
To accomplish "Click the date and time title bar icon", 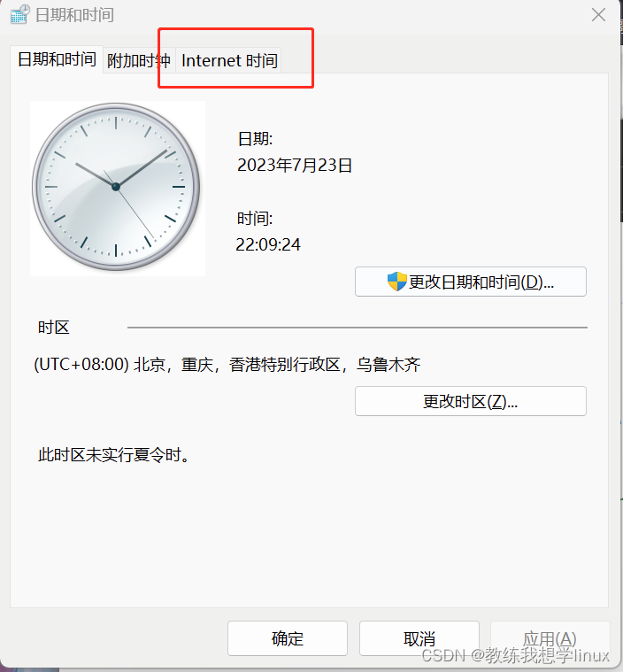I will (20, 14).
